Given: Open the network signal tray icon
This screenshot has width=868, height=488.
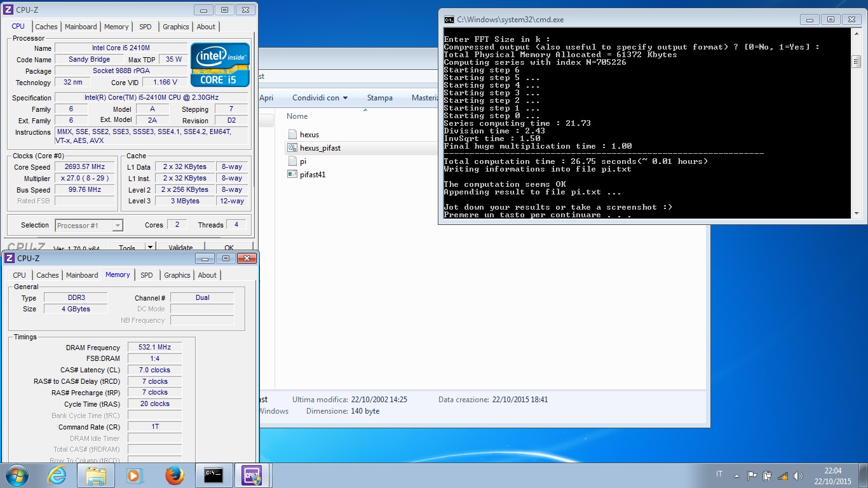Looking at the screenshot, I should coord(783,475).
